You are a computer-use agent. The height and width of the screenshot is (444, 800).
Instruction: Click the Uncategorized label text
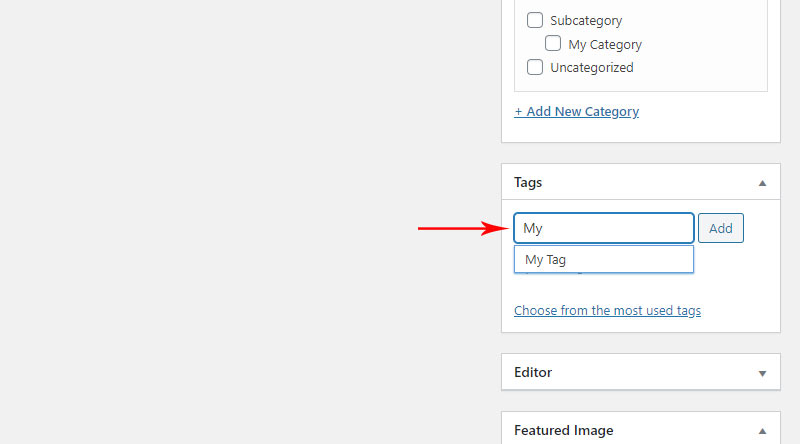click(x=591, y=67)
